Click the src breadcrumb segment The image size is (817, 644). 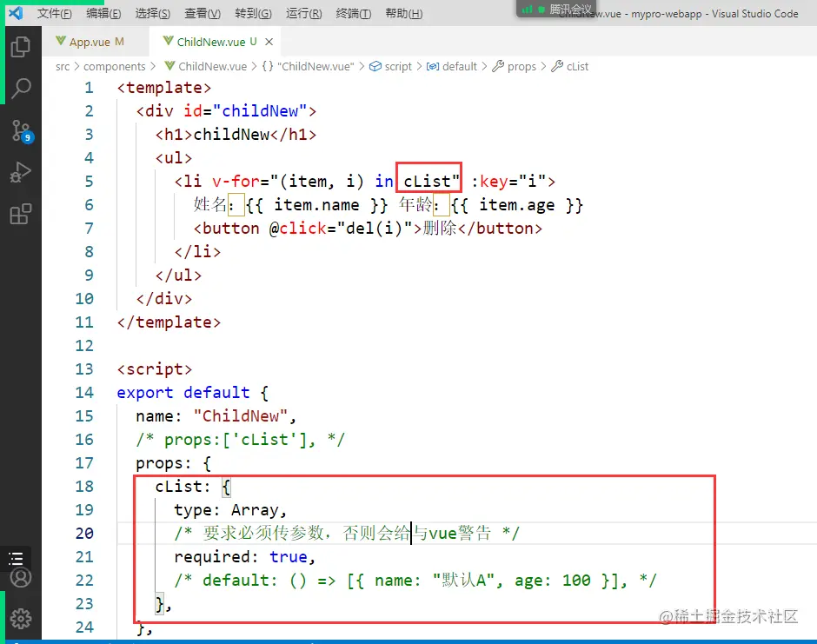pos(63,67)
